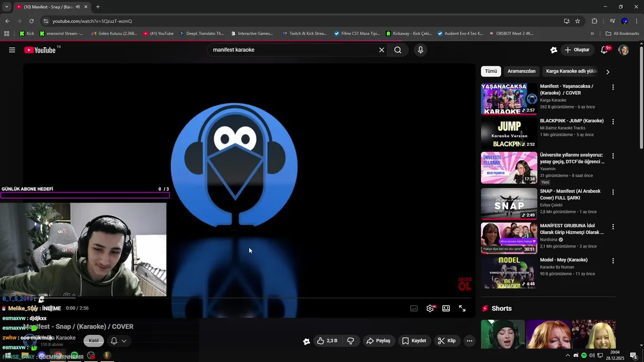Open the apps grid in bookmarks bar
This screenshot has width=644, height=362.
click(x=7, y=34)
